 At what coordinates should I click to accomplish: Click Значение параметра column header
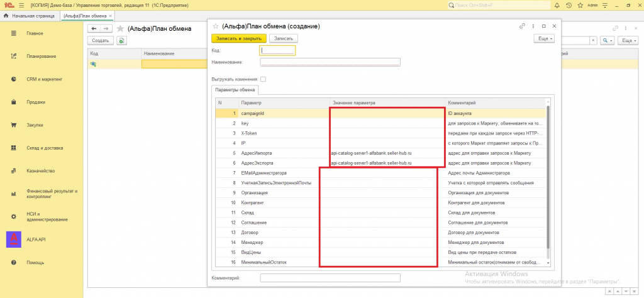click(x=387, y=102)
